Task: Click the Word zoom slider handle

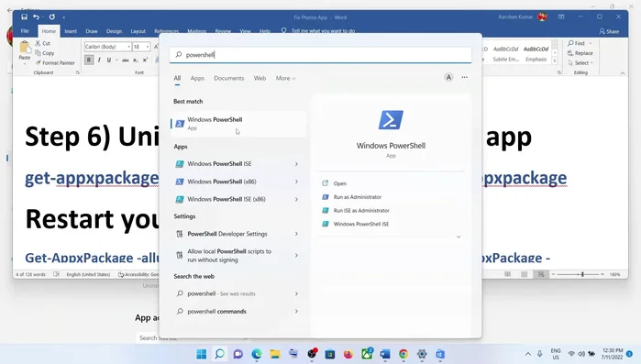Action: point(582,274)
